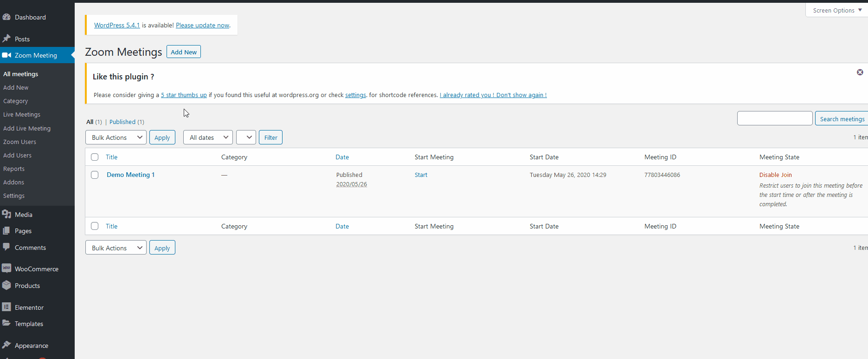Click Disable Join meeting state link
Image resolution: width=868 pixels, height=359 pixels.
(775, 175)
